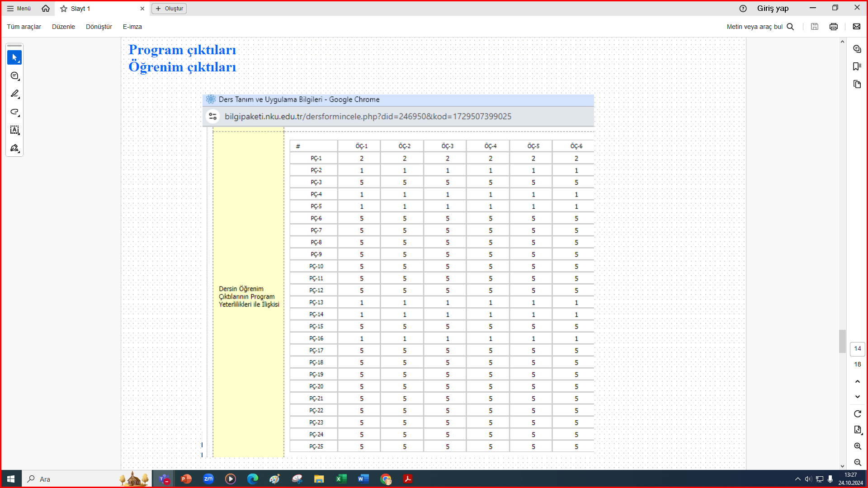
Task: Open Microsoft Teams from taskbar
Action: click(x=164, y=479)
